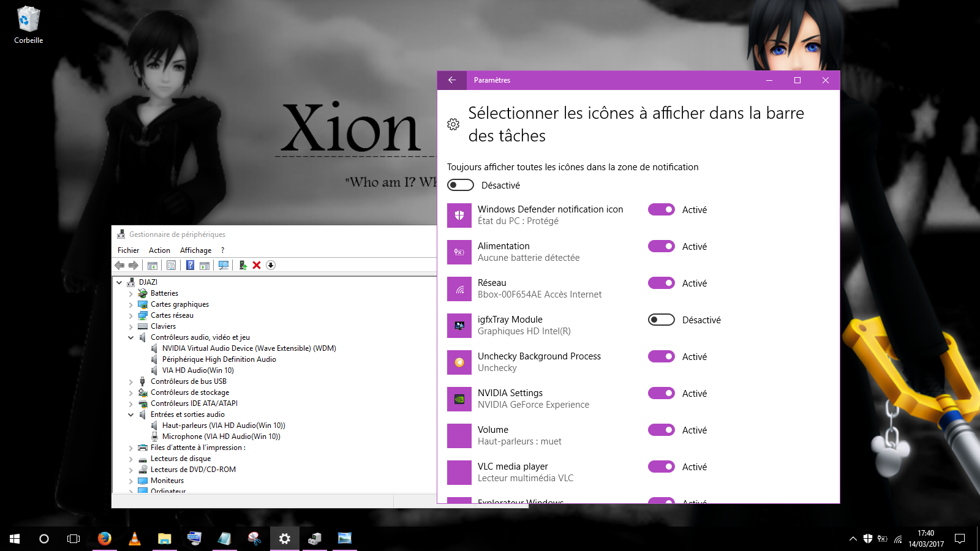
Task: Click the igfxTray Module tile icon
Action: (x=459, y=326)
